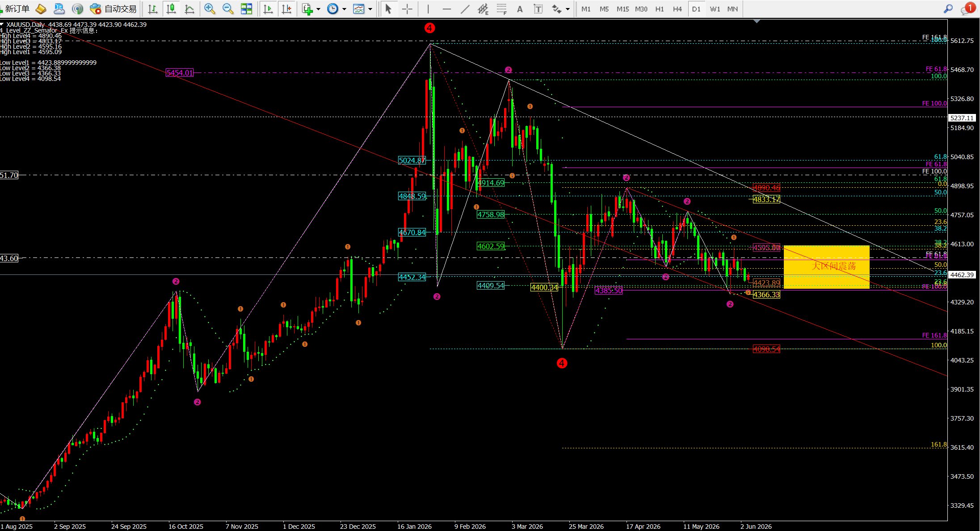The width and height of the screenshot is (980, 531).
Task: Toggle the 自动交易 auto trading button
Action: click(113, 8)
